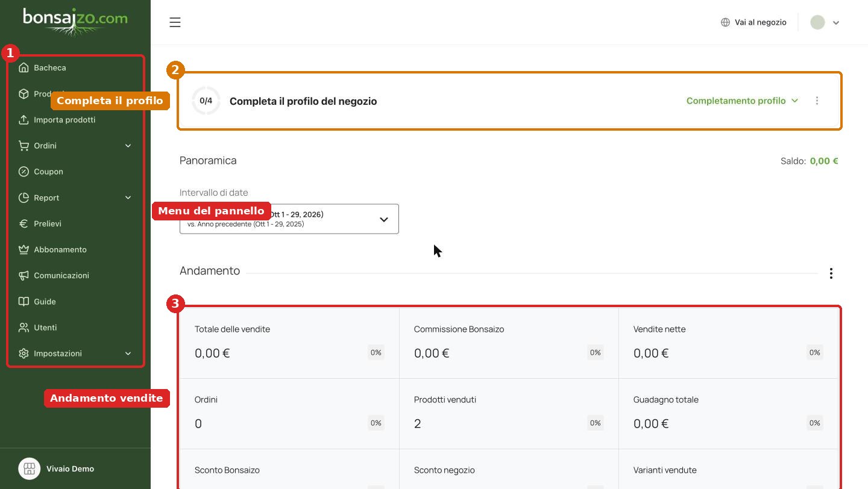Expand Completamento profilo dropdown
868x489 pixels.
pos(742,101)
